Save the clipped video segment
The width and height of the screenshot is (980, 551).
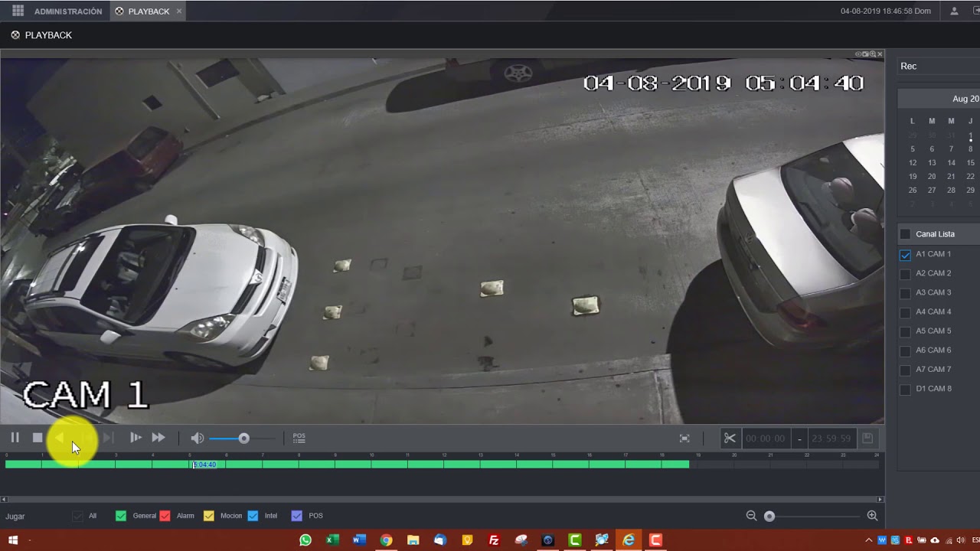pos(867,439)
